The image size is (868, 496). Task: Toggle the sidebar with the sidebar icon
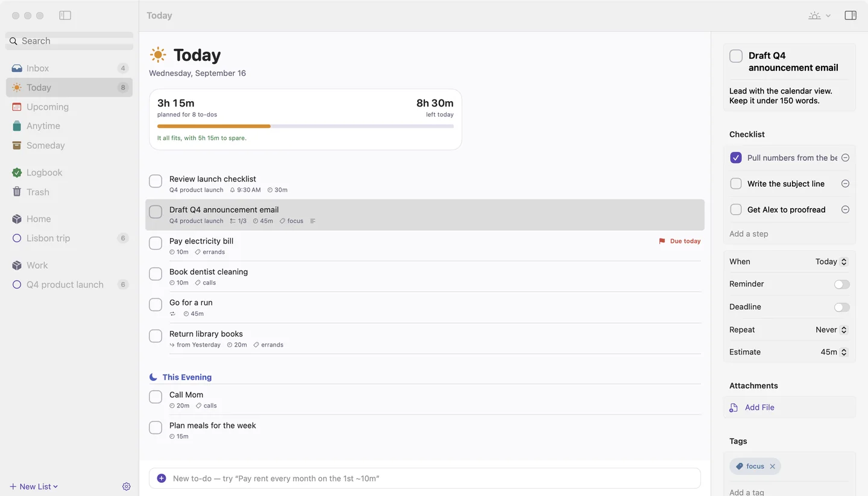(65, 16)
